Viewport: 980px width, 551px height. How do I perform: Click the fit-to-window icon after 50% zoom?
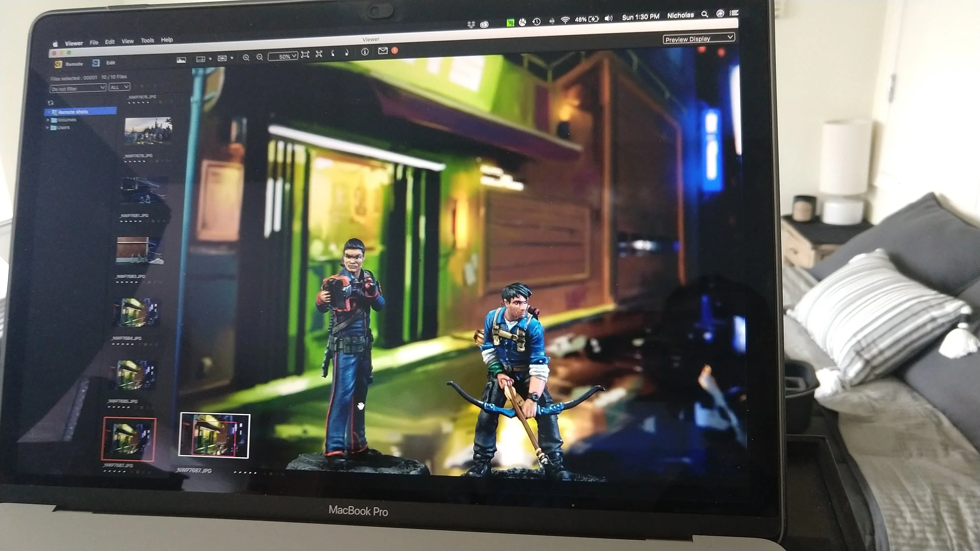pos(305,54)
